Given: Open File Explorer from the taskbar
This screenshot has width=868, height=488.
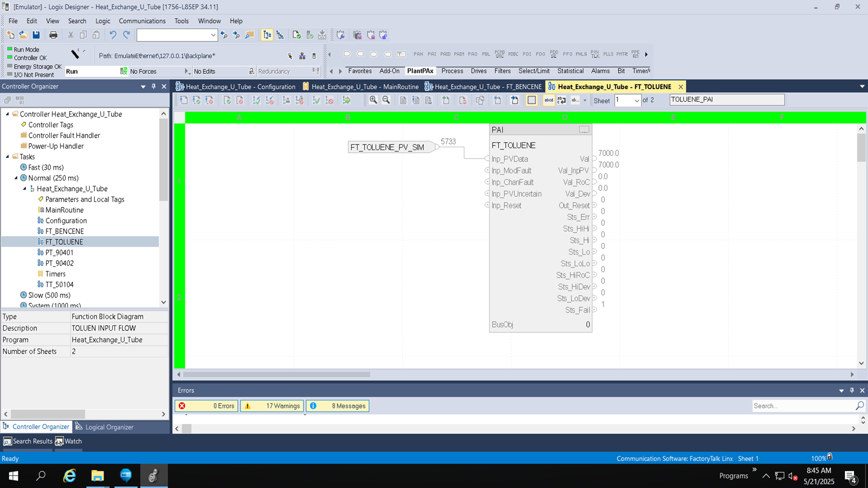Looking at the screenshot, I should (x=97, y=476).
